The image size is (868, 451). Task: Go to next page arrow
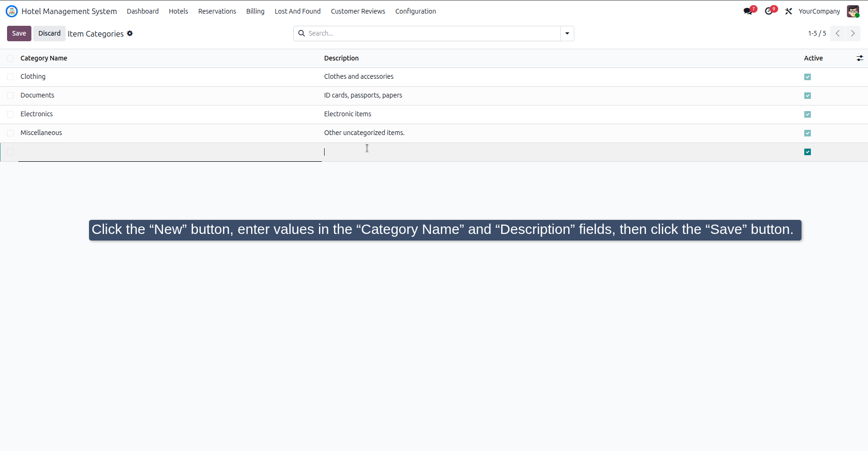[853, 33]
